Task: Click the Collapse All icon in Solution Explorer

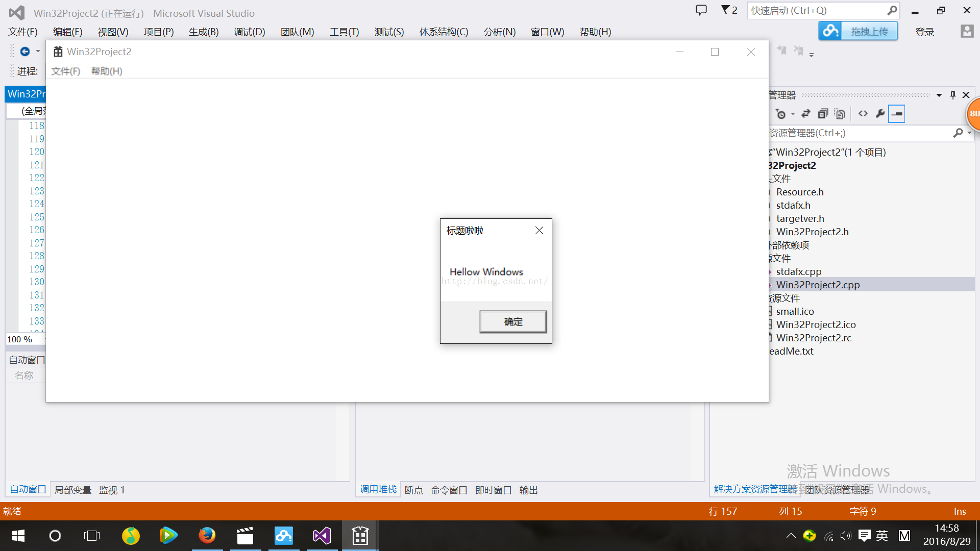Action: (822, 113)
